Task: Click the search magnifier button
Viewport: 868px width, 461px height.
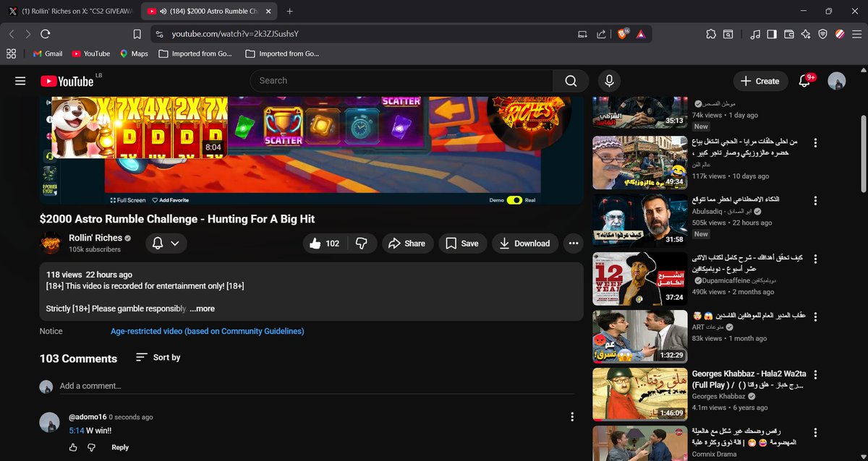Action: [571, 81]
